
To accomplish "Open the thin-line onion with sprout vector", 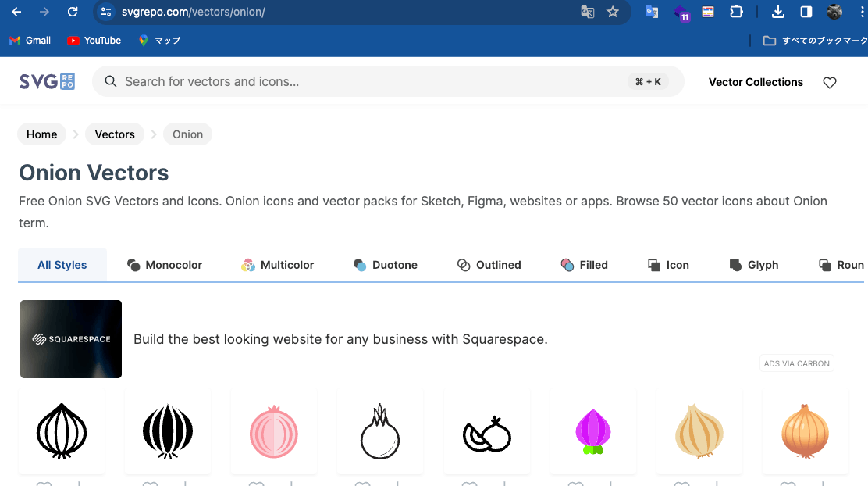I will pos(380,431).
